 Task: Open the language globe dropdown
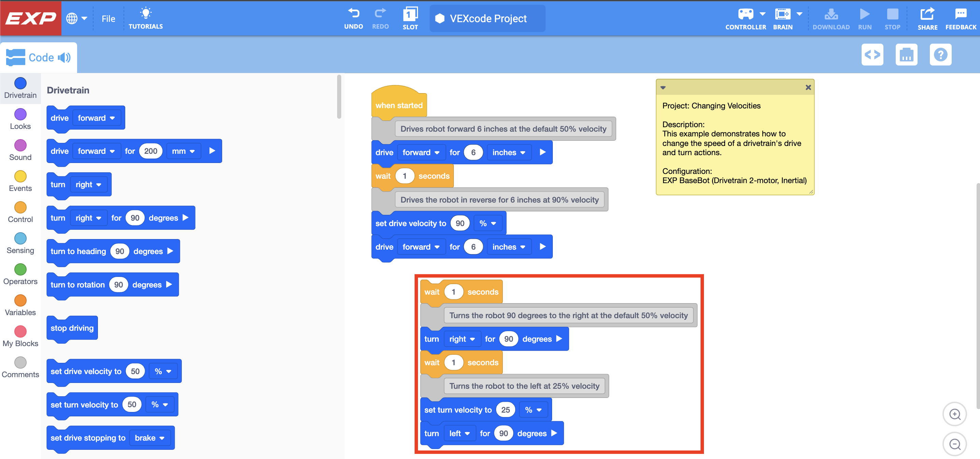[77, 18]
